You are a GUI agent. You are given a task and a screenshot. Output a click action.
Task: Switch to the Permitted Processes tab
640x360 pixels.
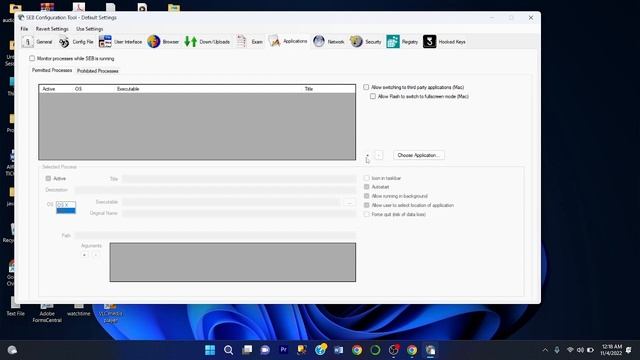point(52,70)
